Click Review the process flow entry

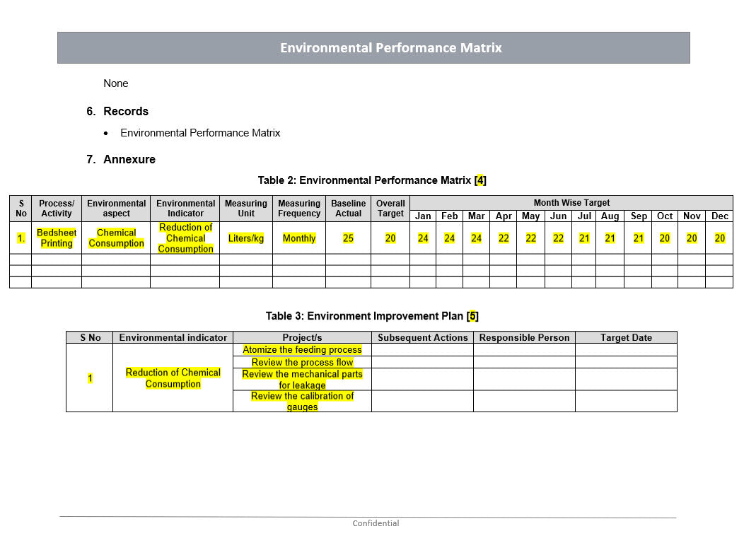(302, 362)
